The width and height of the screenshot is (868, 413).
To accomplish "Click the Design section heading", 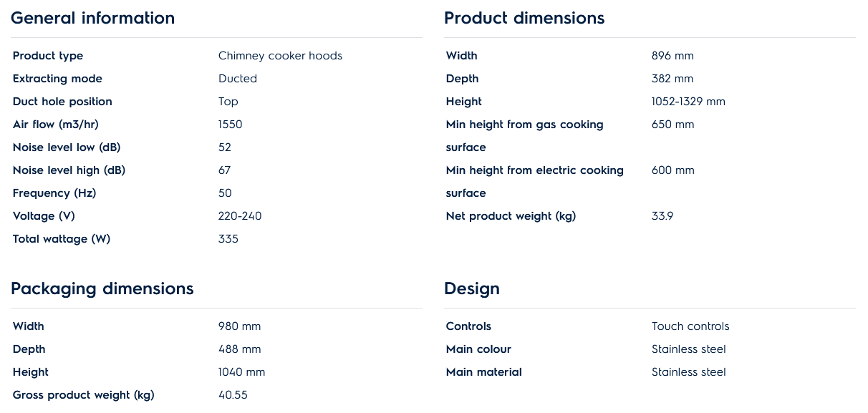I will [x=472, y=289].
